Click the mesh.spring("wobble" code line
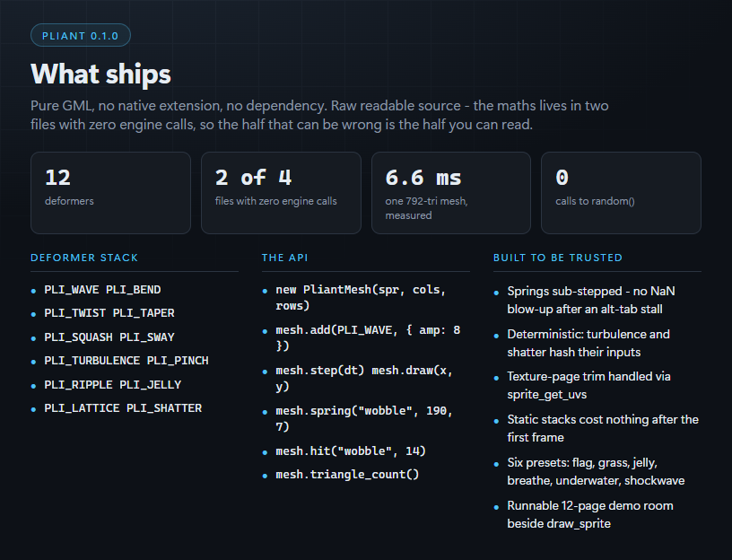732x560 pixels. tap(364, 418)
